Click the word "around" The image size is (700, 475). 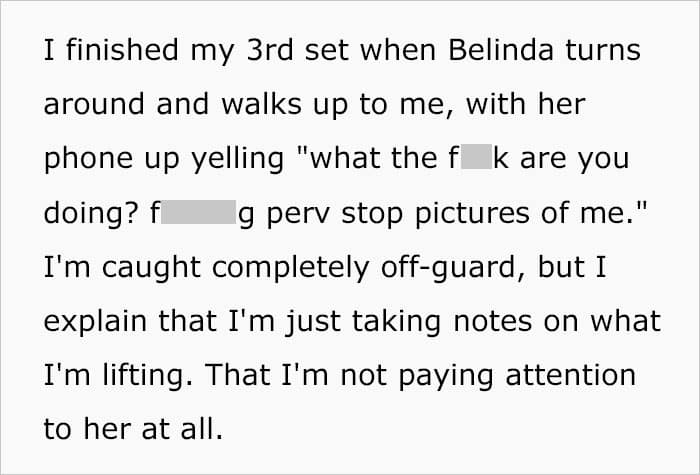pyautogui.click(x=94, y=105)
